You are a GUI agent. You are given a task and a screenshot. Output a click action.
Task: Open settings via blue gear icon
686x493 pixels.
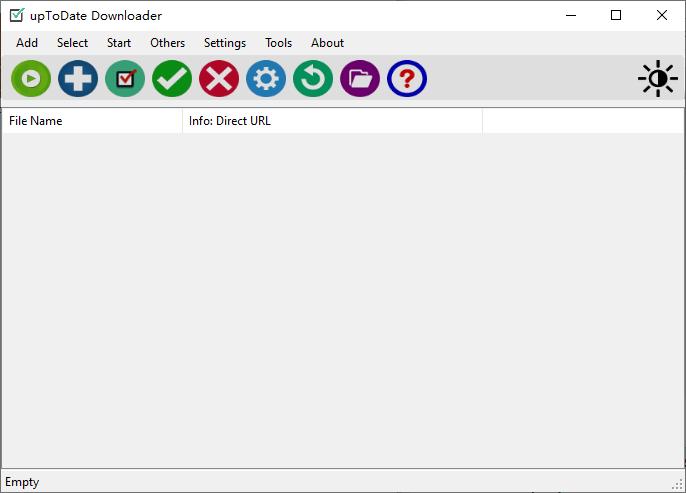click(x=266, y=79)
